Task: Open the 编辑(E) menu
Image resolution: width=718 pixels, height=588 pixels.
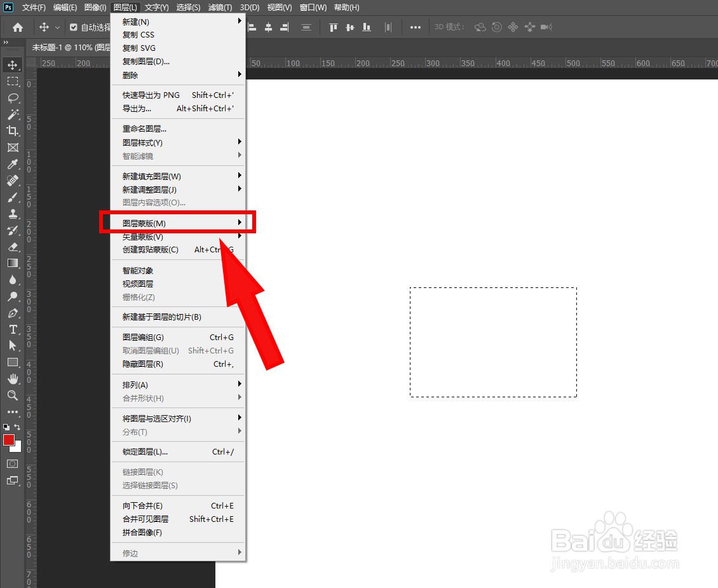Action: point(65,8)
